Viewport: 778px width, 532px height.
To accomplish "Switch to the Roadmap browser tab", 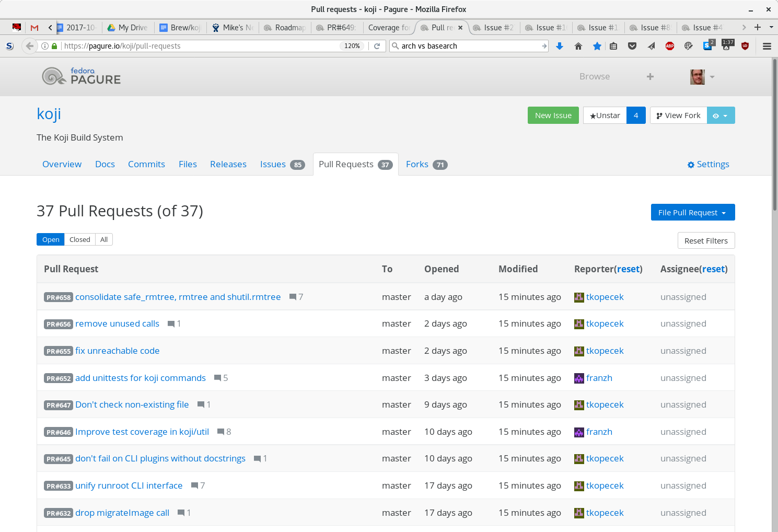I will pos(285,28).
